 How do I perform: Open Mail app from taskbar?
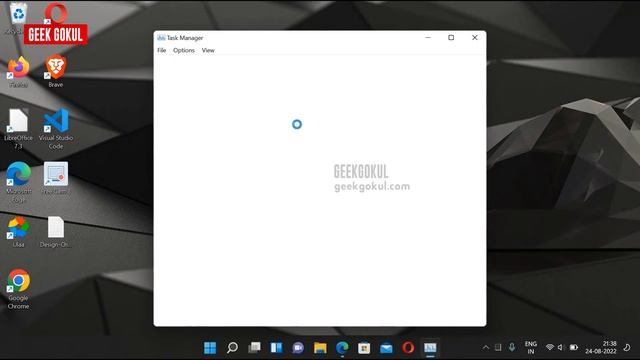[x=386, y=348]
